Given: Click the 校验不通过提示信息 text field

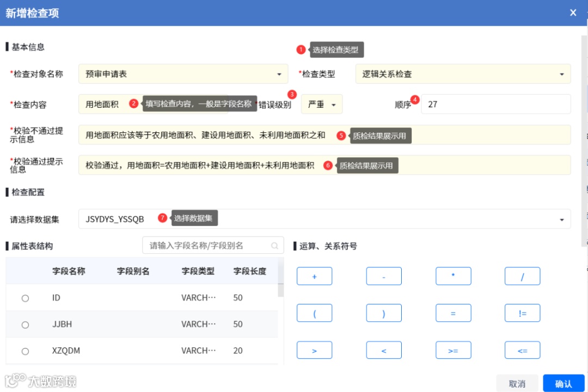Looking at the screenshot, I should pos(324,135).
